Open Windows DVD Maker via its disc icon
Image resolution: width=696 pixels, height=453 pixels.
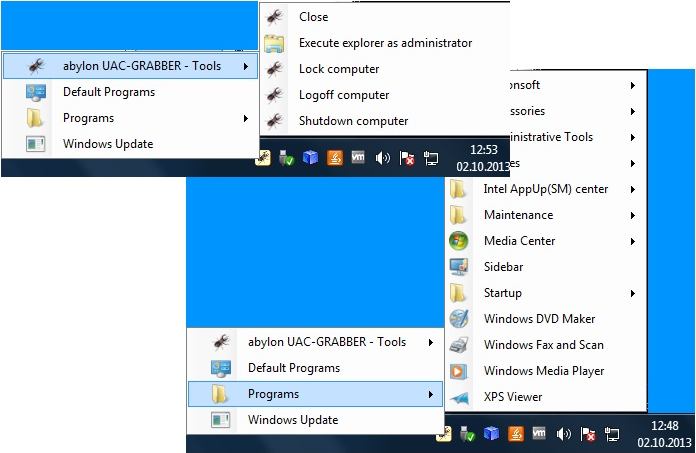coord(459,319)
